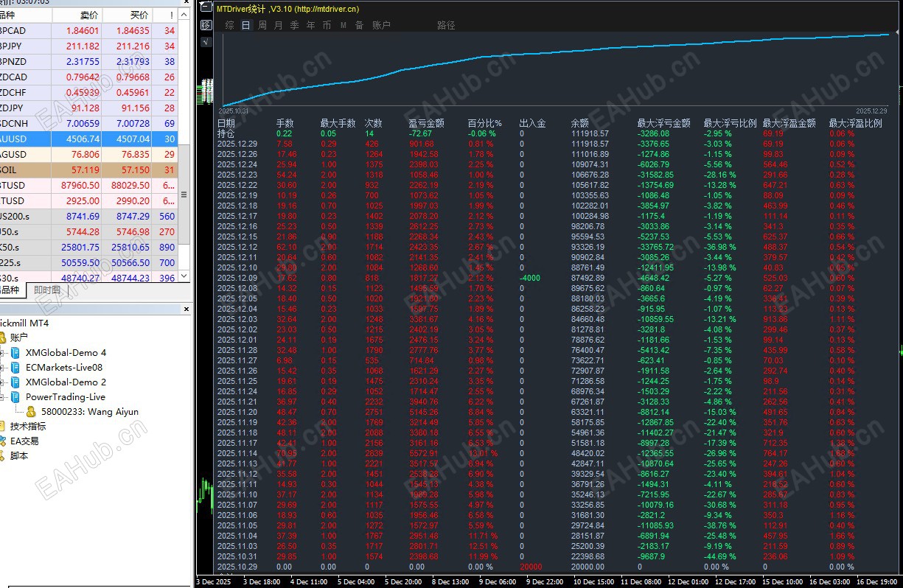Open the 月 monthly statistics view
The width and height of the screenshot is (903, 588).
pos(279,25)
